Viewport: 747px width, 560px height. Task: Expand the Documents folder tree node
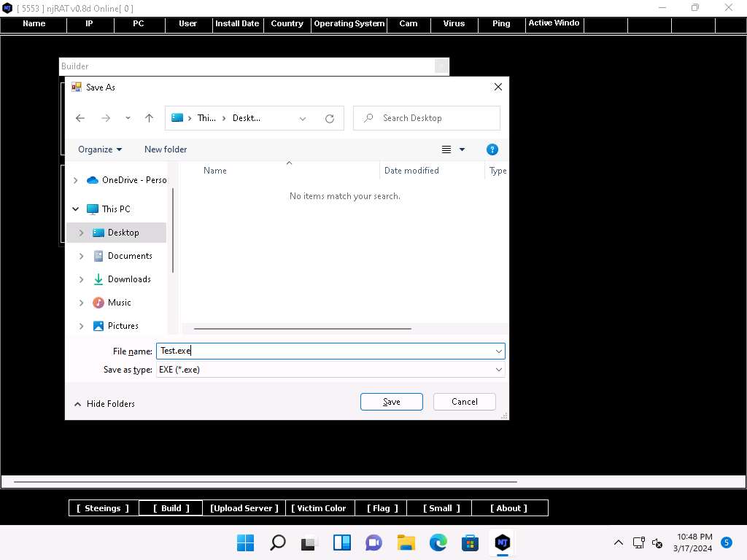[81, 256]
